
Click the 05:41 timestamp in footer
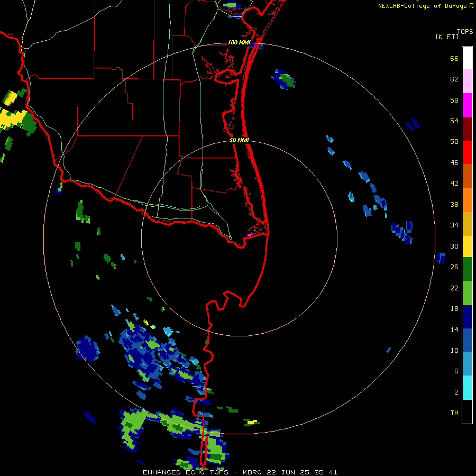[x=326, y=472]
